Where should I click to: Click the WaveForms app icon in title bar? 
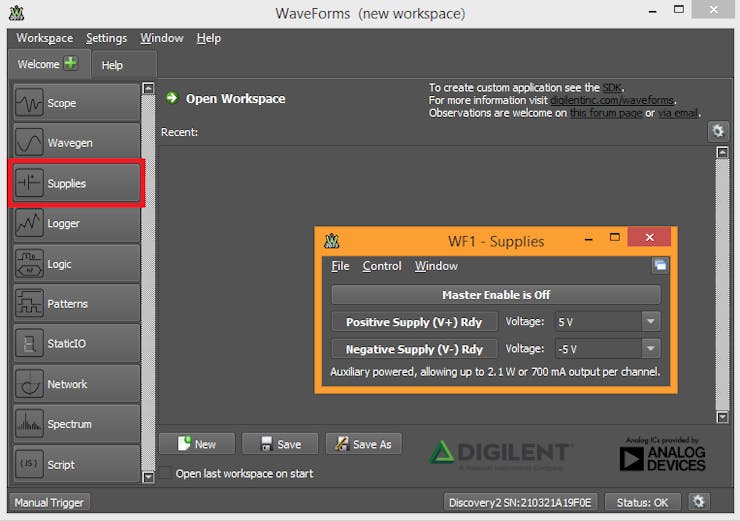click(17, 13)
